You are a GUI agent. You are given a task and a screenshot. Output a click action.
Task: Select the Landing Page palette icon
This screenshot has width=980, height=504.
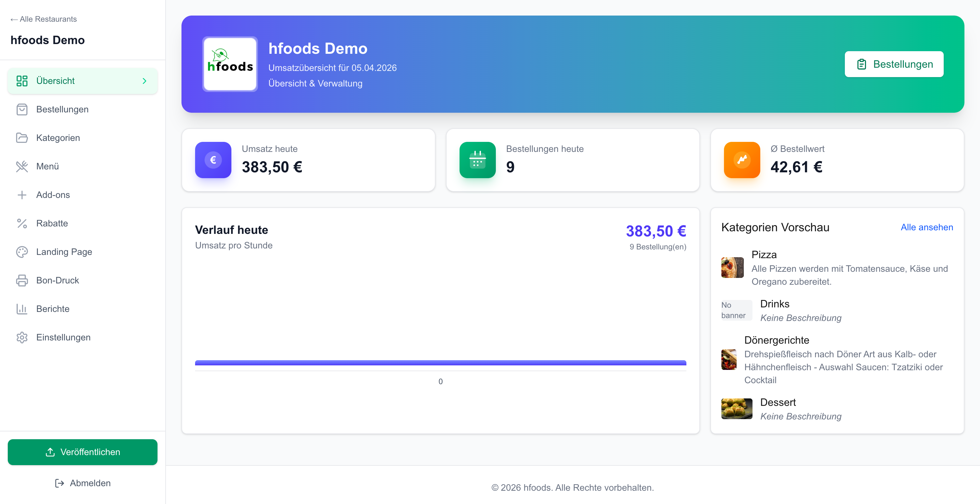coord(22,251)
